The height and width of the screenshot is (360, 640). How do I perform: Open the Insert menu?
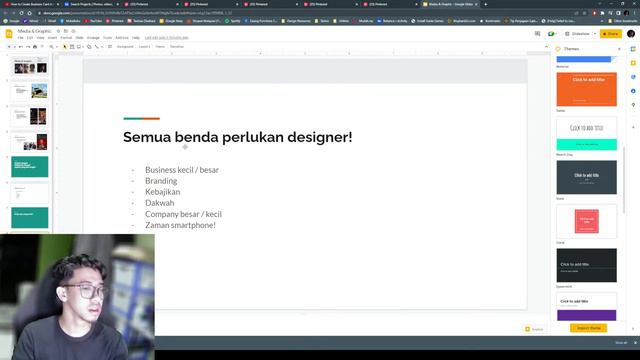click(x=52, y=38)
